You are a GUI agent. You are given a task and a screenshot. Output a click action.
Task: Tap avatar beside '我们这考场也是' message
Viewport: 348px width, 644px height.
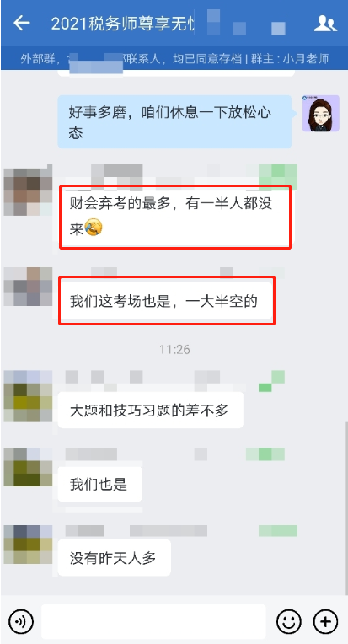coord(28,287)
